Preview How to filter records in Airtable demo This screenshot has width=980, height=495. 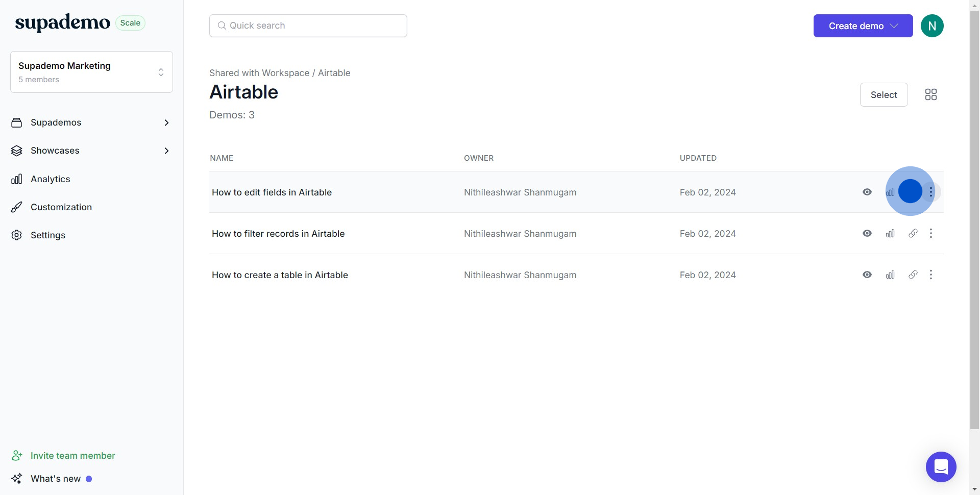tap(867, 234)
